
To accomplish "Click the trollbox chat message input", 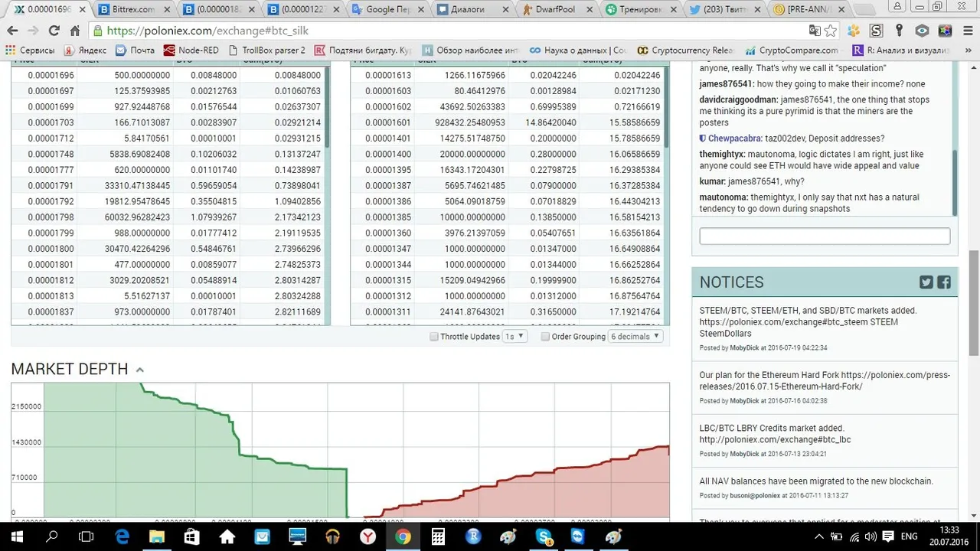I will point(825,236).
